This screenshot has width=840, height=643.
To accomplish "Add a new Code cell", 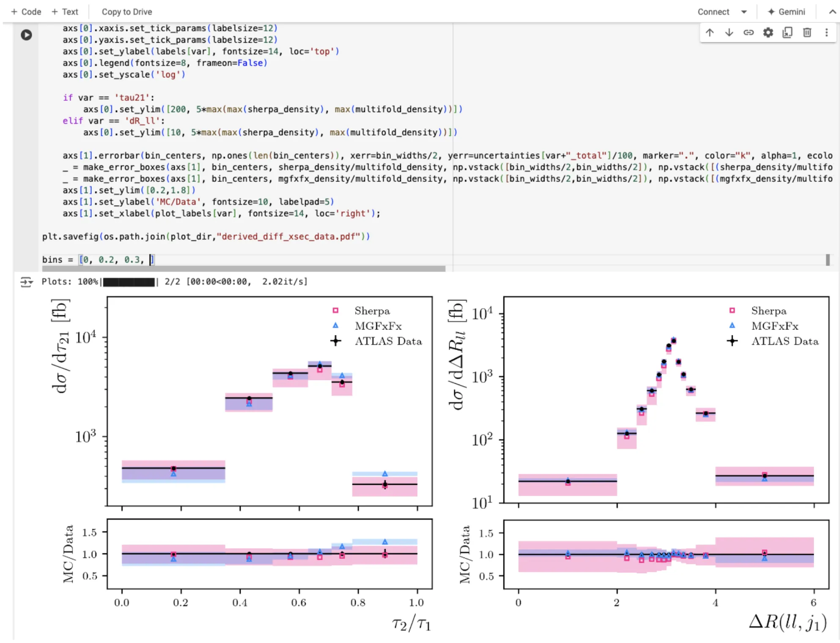I will point(26,12).
